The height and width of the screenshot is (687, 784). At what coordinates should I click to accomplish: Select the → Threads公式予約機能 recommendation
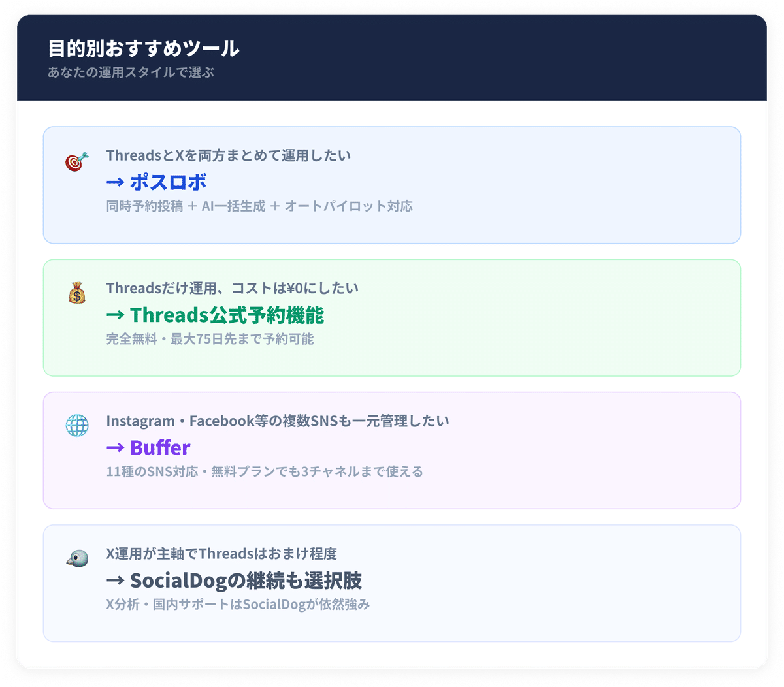point(216,315)
